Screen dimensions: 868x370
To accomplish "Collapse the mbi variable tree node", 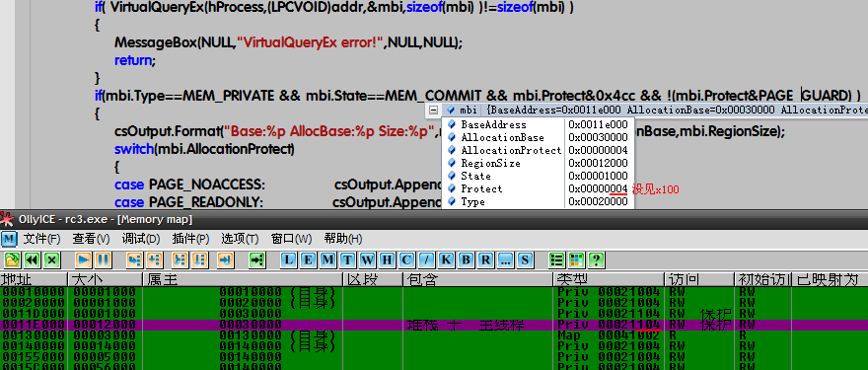I will coord(434,111).
